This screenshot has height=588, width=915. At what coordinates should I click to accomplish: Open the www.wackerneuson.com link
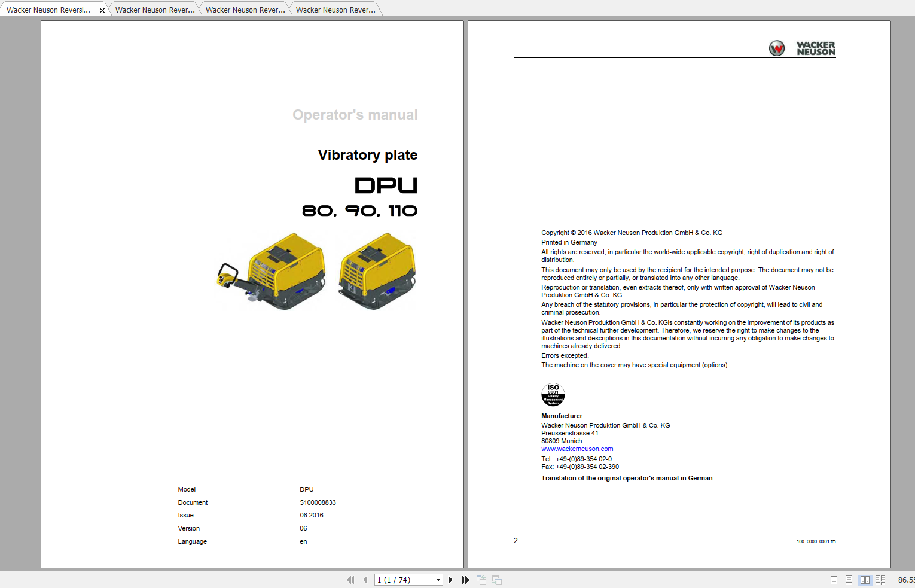[577, 449]
